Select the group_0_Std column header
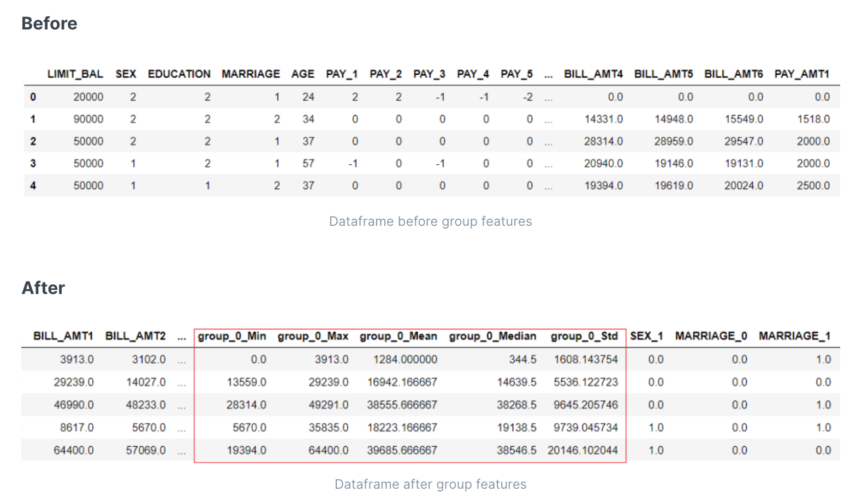868x504 pixels. [x=584, y=336]
